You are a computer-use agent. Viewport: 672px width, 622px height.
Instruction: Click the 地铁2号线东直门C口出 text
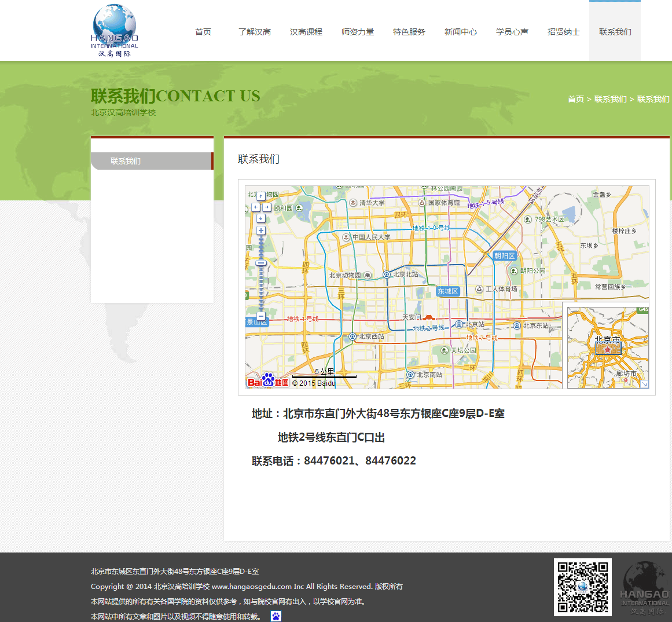331,438
